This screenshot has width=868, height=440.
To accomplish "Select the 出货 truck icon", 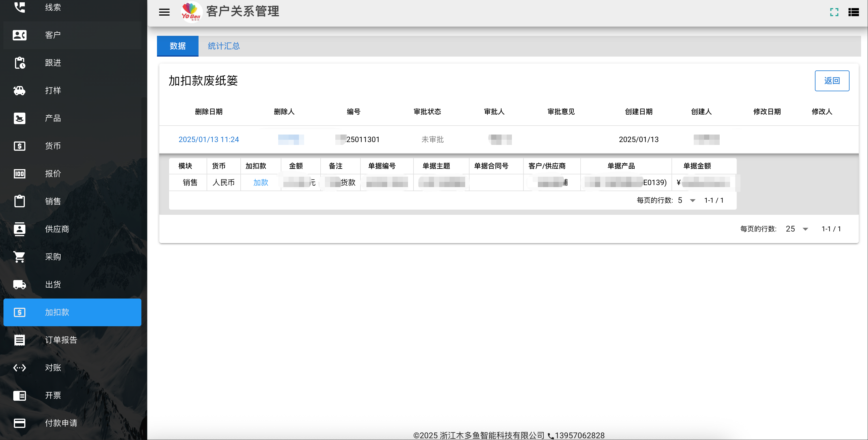I will pyautogui.click(x=20, y=285).
